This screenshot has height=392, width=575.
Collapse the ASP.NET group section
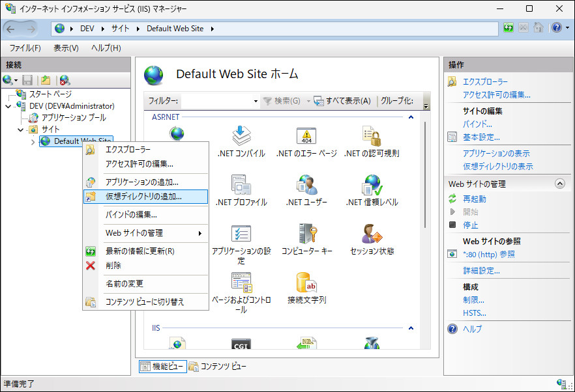pyautogui.click(x=411, y=117)
